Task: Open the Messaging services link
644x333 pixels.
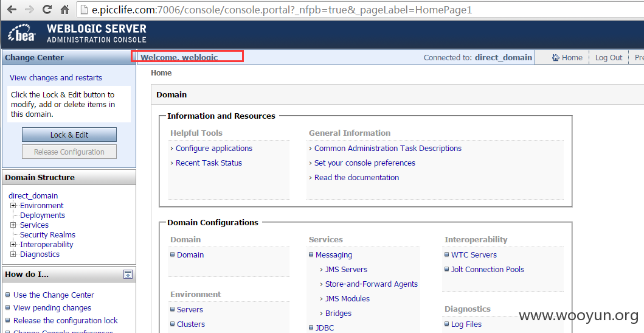Action: [333, 255]
